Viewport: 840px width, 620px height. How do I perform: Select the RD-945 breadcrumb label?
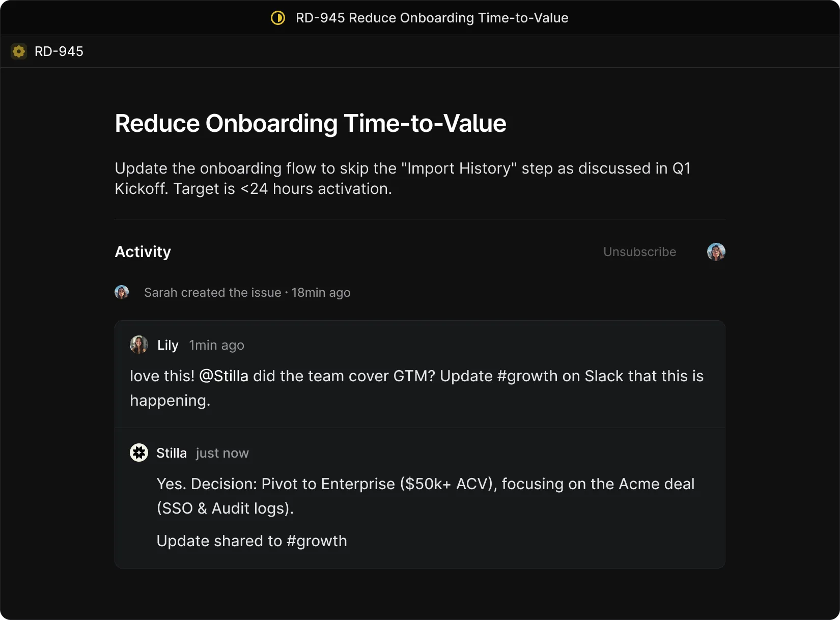point(59,51)
